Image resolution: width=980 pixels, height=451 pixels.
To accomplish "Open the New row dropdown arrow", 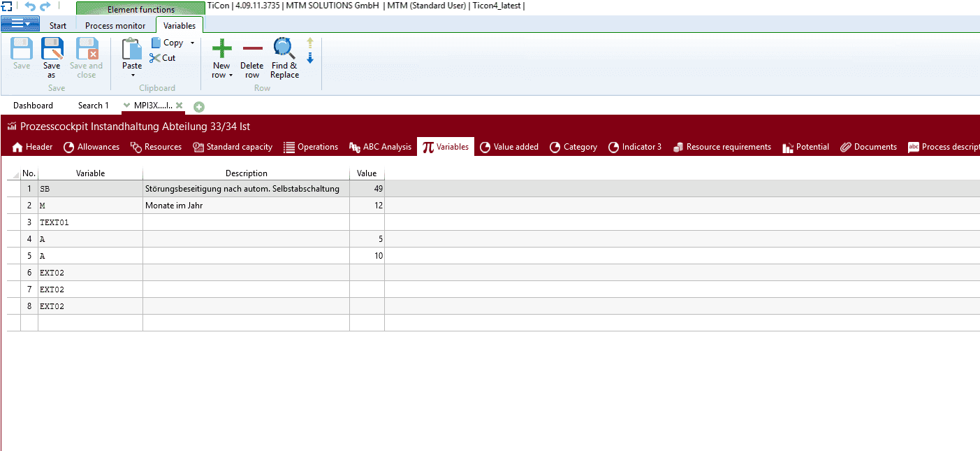I will pos(231,76).
